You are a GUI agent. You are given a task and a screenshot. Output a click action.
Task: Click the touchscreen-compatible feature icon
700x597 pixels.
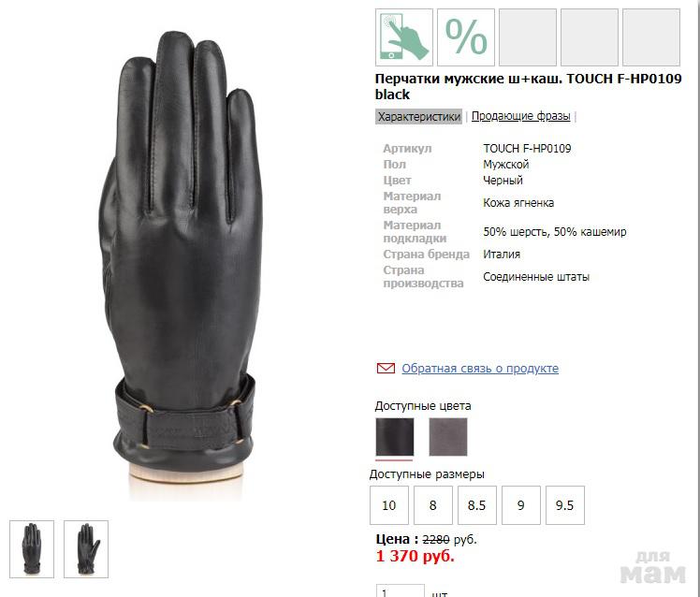(404, 37)
